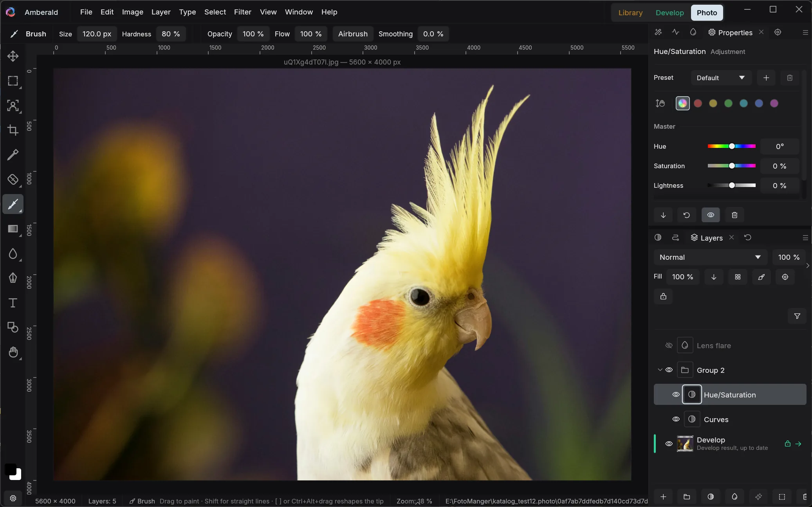The width and height of the screenshot is (812, 507).
Task: Select the Move tool
Action: click(x=13, y=56)
